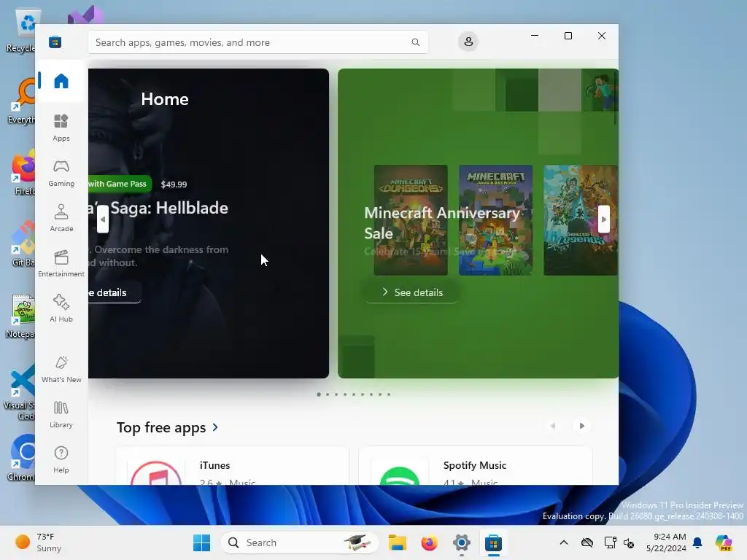Expand the system tray hidden icons

[x=564, y=542]
